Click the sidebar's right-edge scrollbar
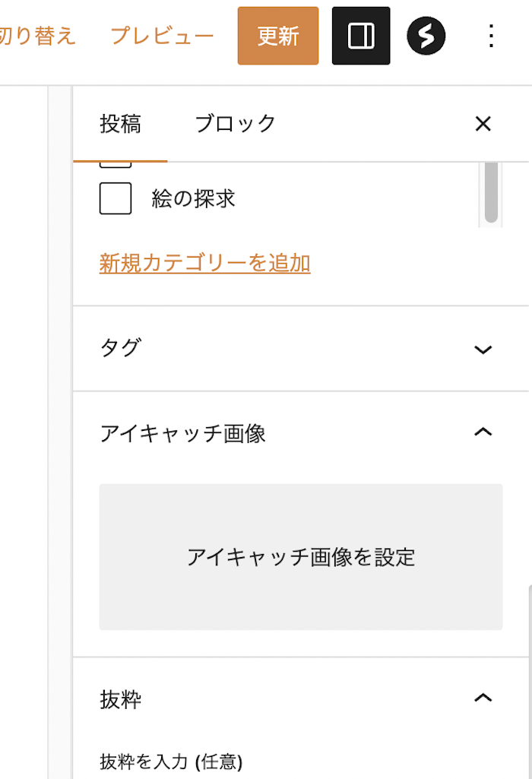The width and height of the screenshot is (532, 779). point(530,684)
